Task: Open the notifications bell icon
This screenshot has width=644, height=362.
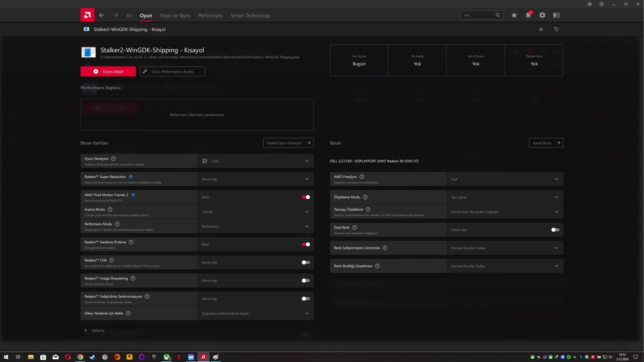Action: point(528,15)
